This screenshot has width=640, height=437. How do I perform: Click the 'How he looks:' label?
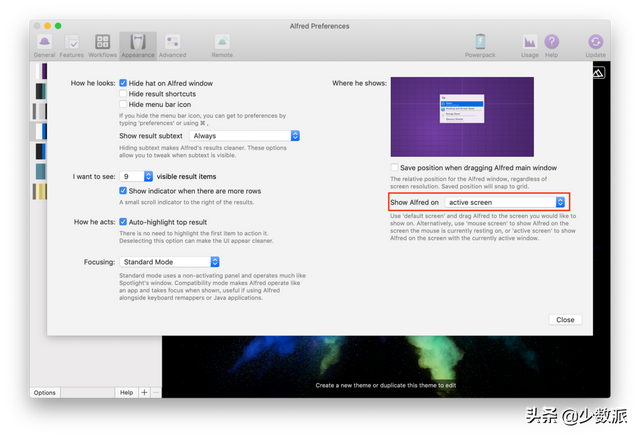93,83
